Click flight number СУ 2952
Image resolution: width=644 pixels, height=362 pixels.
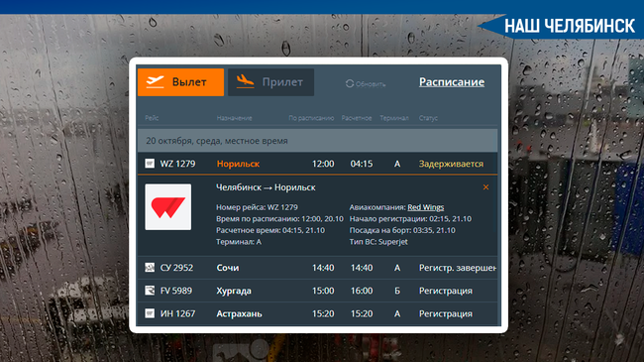[176, 268]
